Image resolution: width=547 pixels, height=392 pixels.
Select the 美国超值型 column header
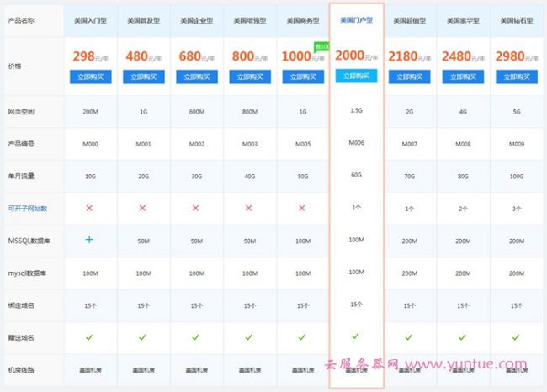[x=409, y=19]
